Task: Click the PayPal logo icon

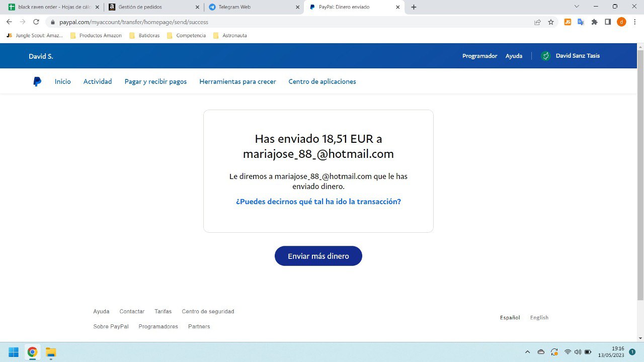Action: tap(37, 81)
